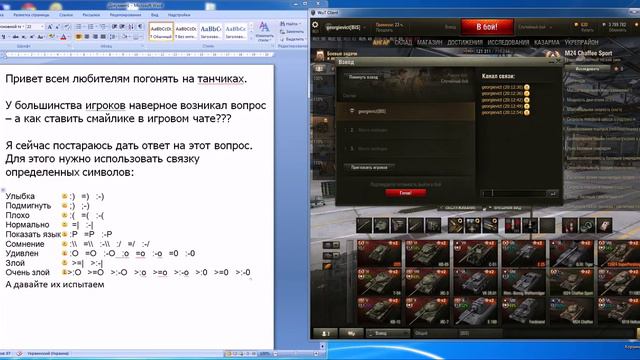Click 'Найти' in Word editing group
Image resolution: width=640 pixels, height=360 pixels.
tap(291, 24)
